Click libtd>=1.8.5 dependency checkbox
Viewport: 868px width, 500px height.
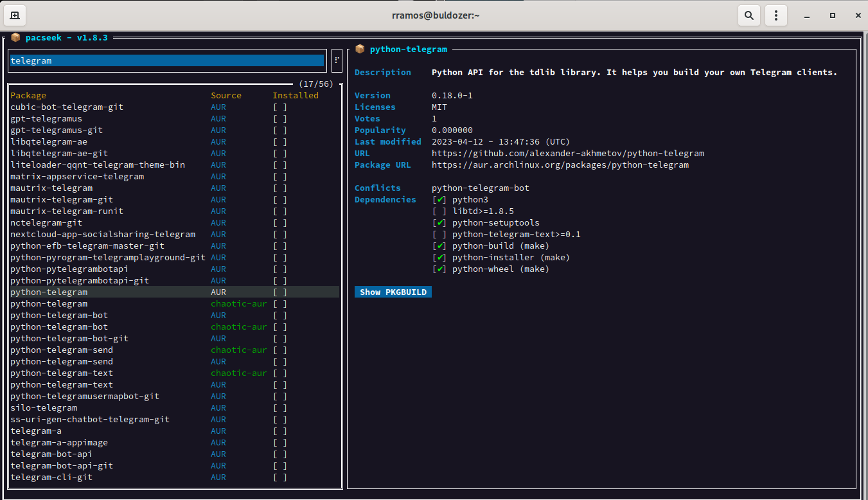tap(439, 211)
